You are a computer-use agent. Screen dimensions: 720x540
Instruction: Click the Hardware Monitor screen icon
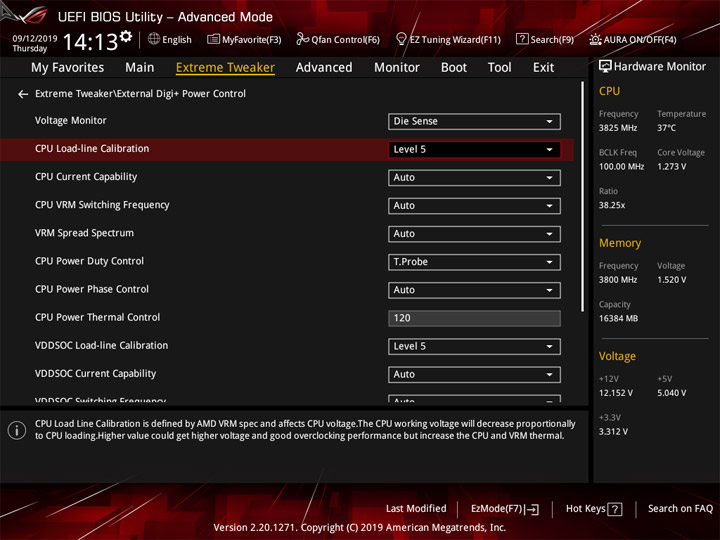[605, 67]
